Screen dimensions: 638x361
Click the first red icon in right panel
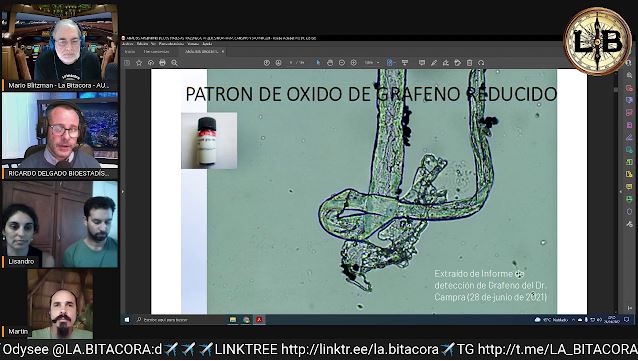[x=629, y=88]
